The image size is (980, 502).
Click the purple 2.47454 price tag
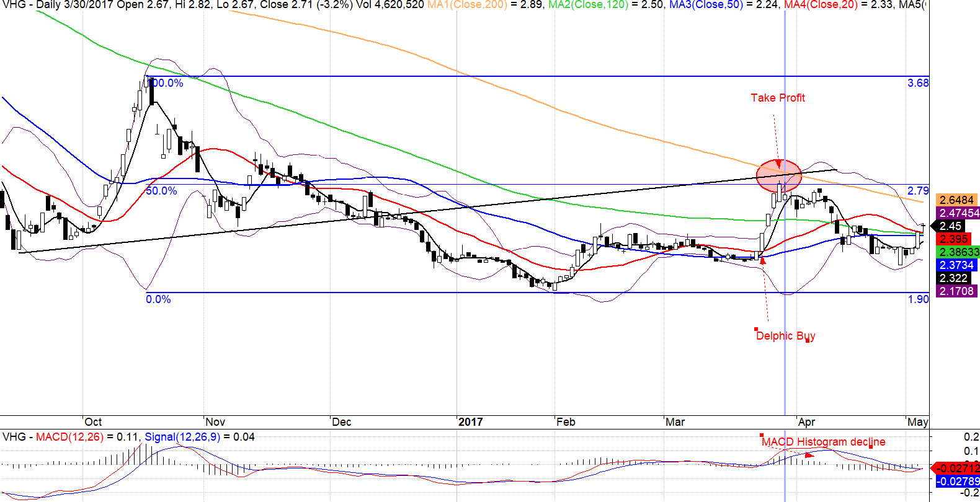point(959,213)
